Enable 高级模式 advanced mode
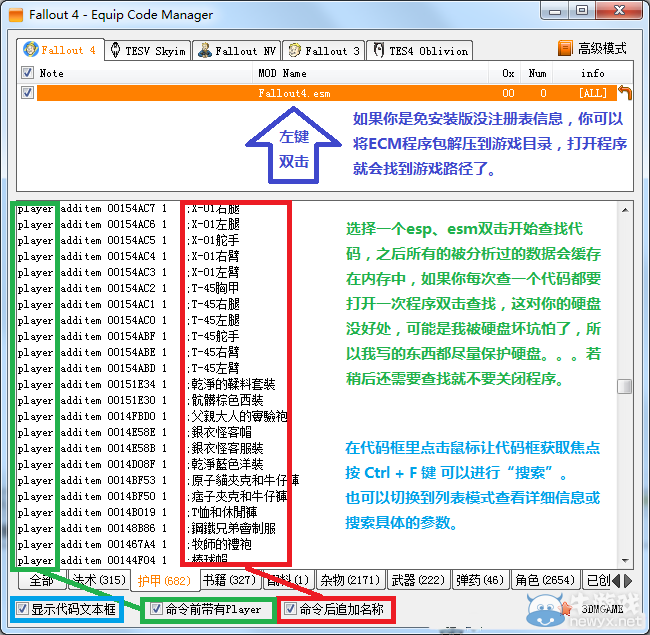 593,48
